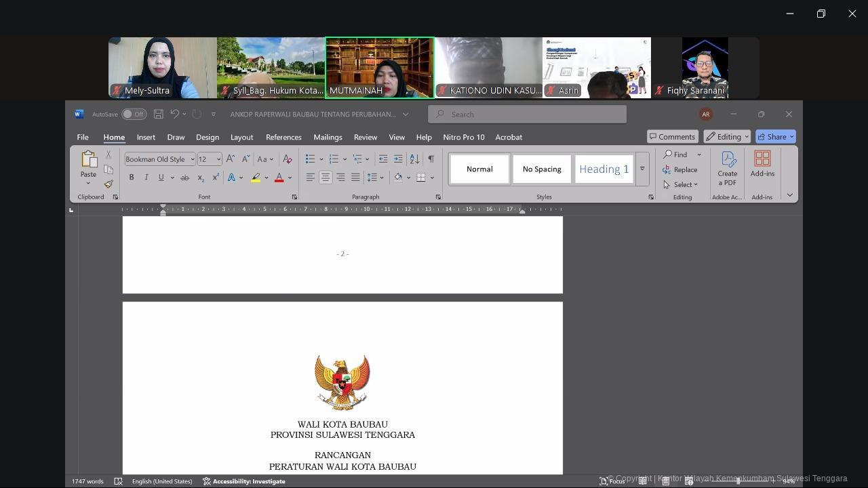Click the Increase Indent icon

point(398,159)
